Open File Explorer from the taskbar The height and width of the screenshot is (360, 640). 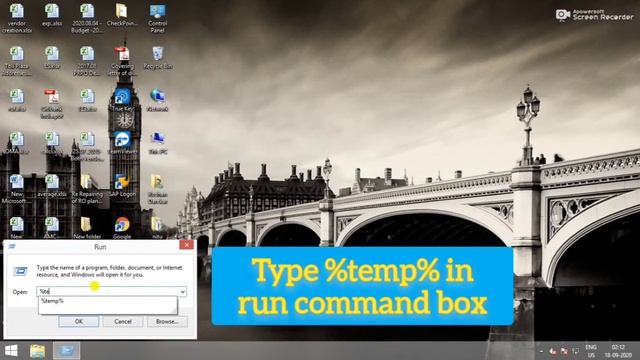click(37, 351)
